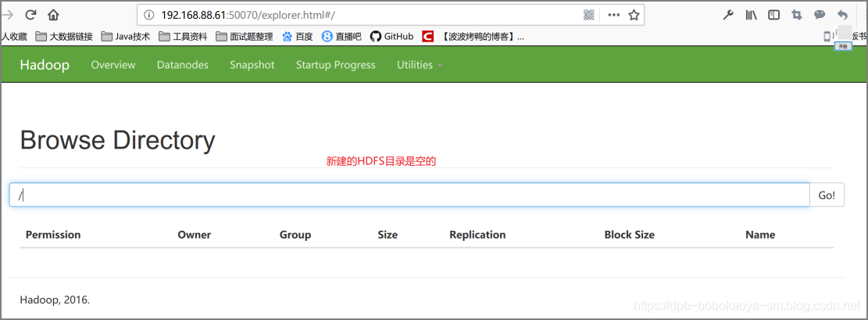Image resolution: width=868 pixels, height=320 pixels.
Task: Go forward with the arrow icon
Action: (x=7, y=15)
